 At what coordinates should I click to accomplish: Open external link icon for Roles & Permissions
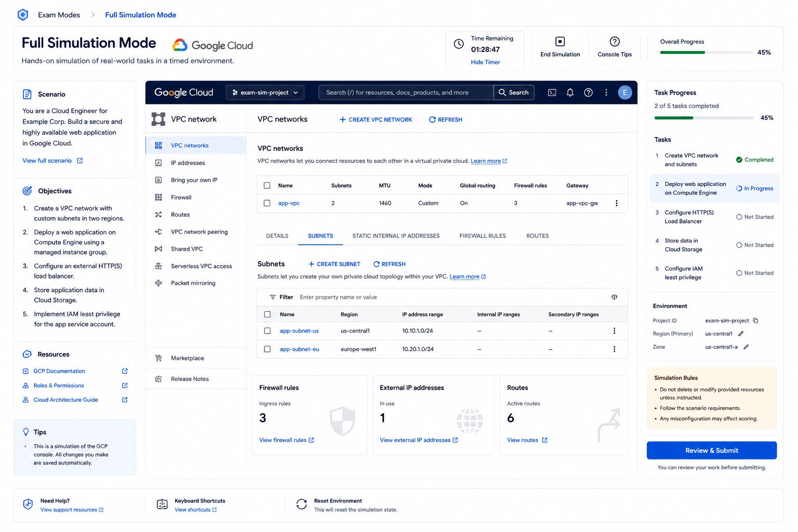click(125, 385)
